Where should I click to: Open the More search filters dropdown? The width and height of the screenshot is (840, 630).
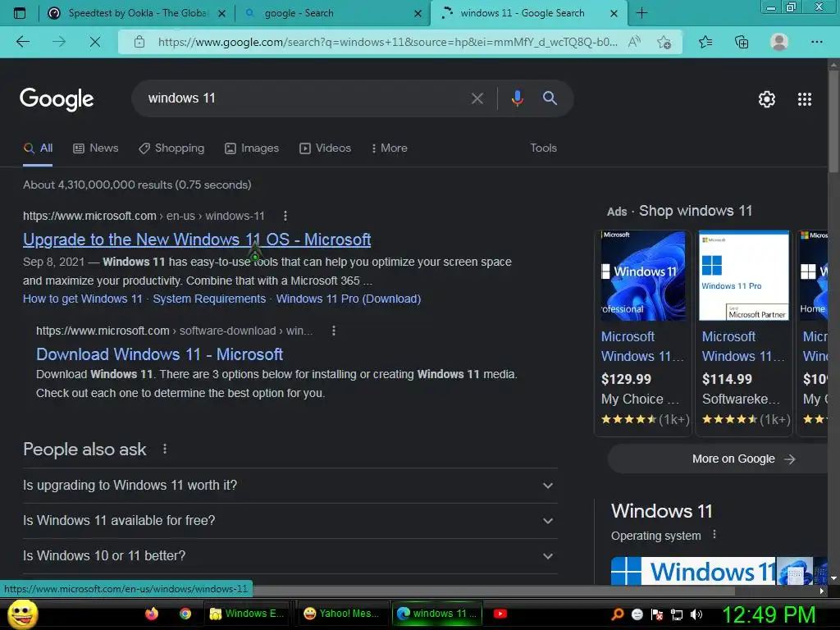(390, 148)
